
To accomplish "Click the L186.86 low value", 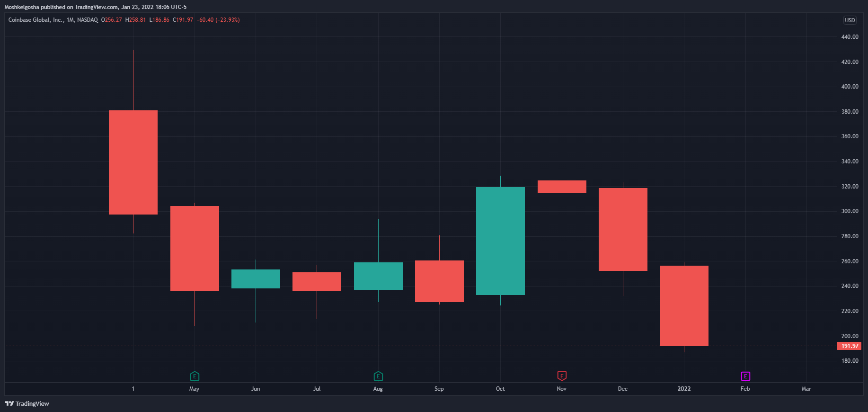I will [x=159, y=20].
